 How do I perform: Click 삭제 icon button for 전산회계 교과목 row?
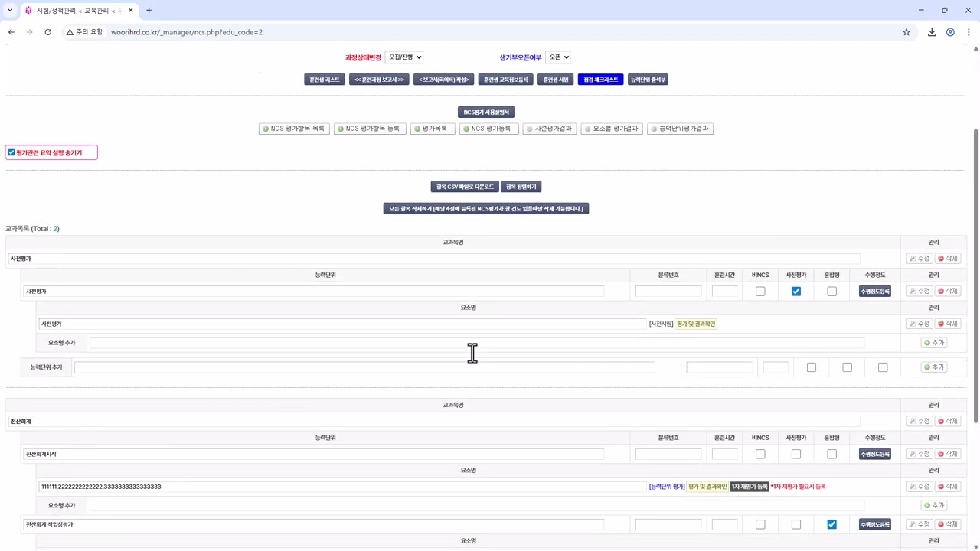click(x=948, y=422)
